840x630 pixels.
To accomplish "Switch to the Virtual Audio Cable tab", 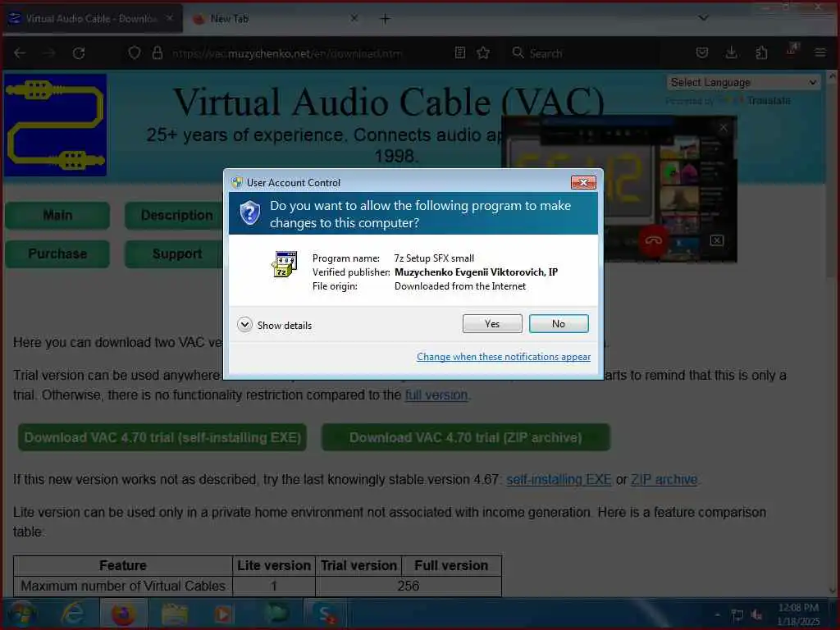I will click(x=91, y=19).
